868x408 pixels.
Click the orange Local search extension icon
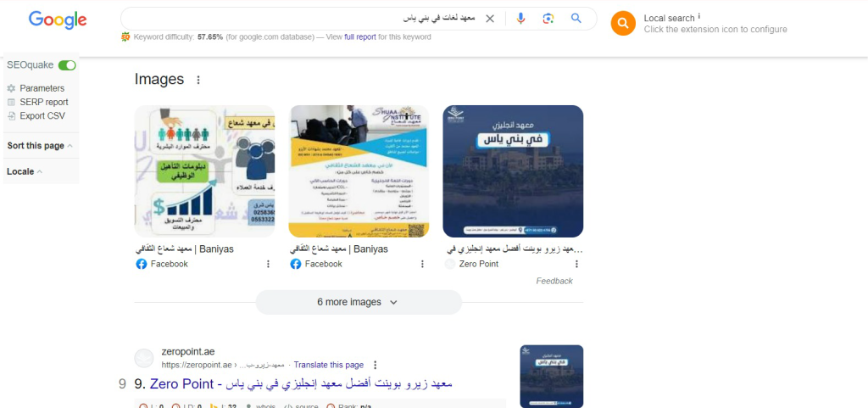[623, 23]
